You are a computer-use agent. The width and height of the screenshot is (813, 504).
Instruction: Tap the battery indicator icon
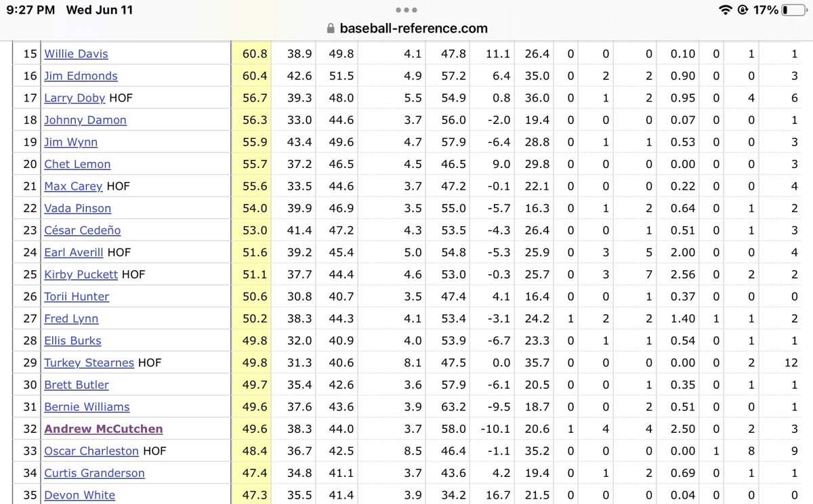point(794,10)
